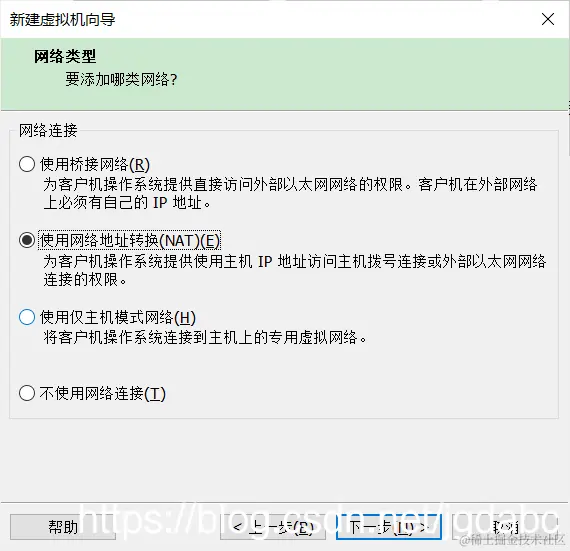Viewport: 570px width, 551px height.
Task: Close the 新建虚拟机向导 dialog
Action: [548, 19]
